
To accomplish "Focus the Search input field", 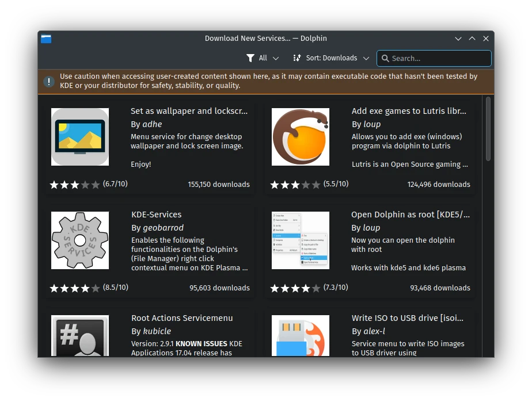I will click(434, 58).
